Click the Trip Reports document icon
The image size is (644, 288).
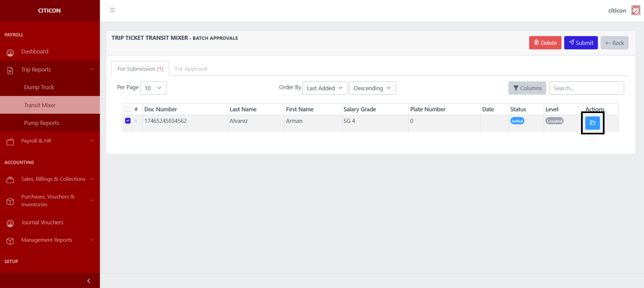[10, 71]
